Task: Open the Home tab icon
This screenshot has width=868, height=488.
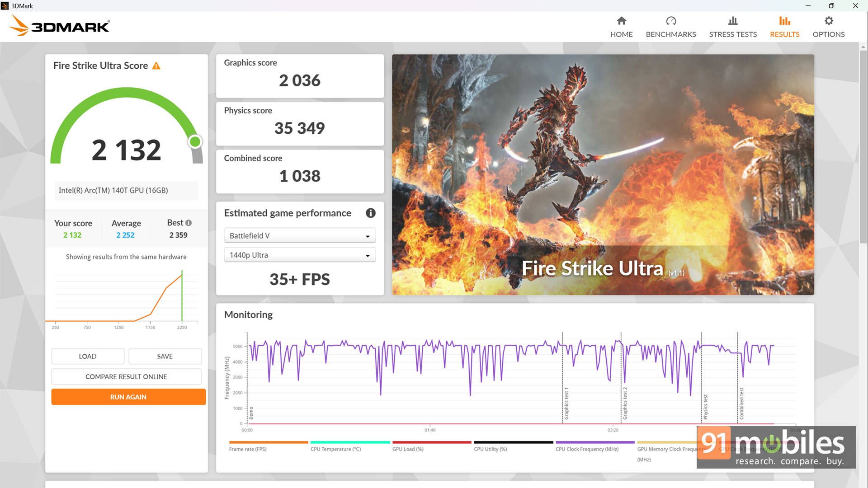Action: (622, 21)
